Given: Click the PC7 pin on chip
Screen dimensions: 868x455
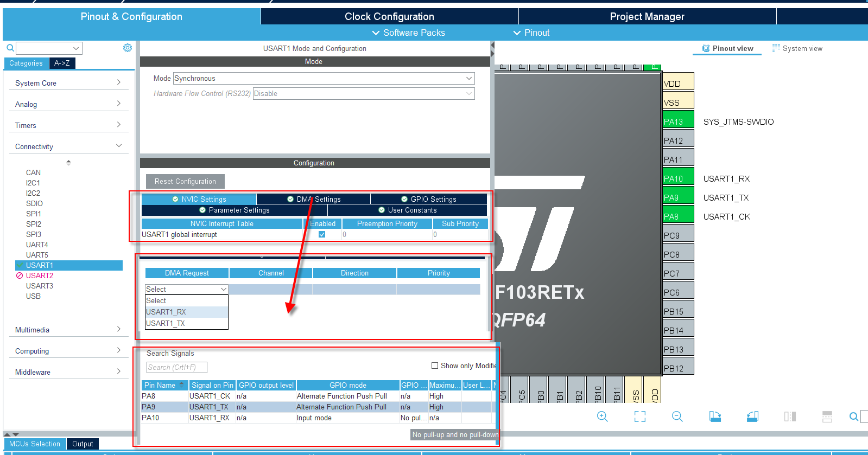Looking at the screenshot, I should [678, 271].
